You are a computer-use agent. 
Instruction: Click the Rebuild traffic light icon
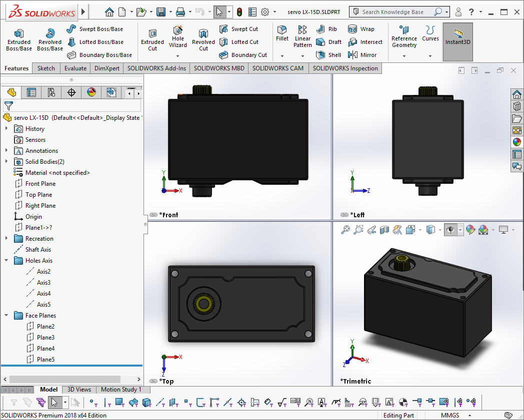point(239,12)
